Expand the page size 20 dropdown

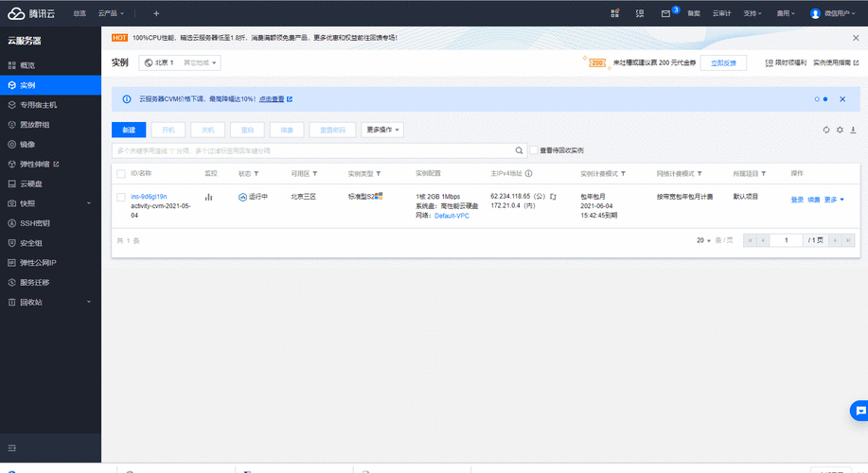click(x=703, y=240)
